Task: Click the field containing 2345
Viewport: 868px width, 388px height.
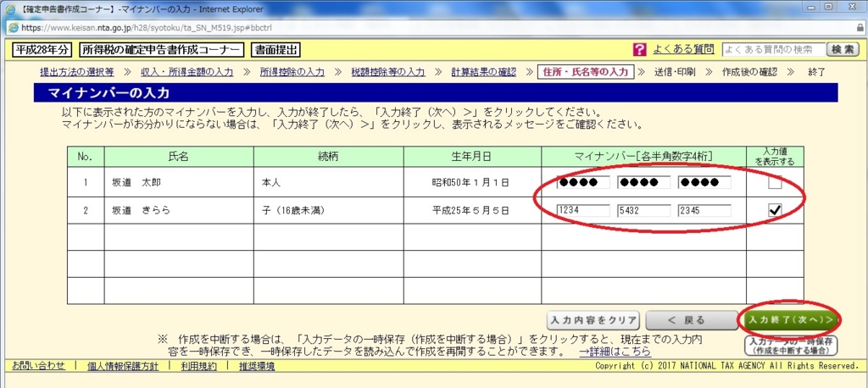Action: 704,210
